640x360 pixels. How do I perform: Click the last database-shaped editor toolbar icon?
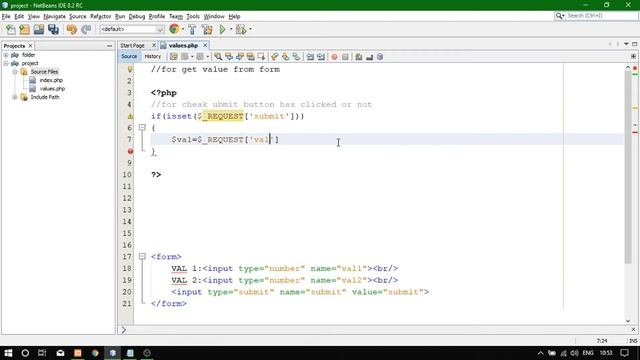[x=380, y=57]
